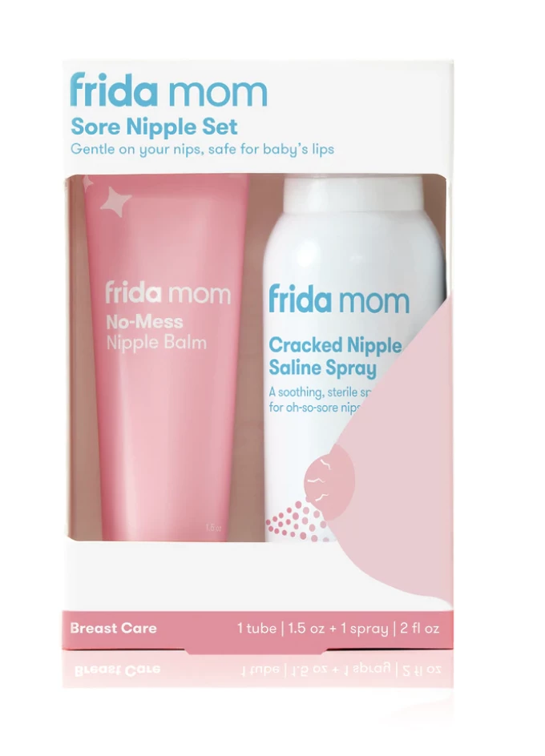Image resolution: width=545 pixels, height=756 pixels.
Task: Click the 2 fl oz spray size text
Action: (419, 628)
